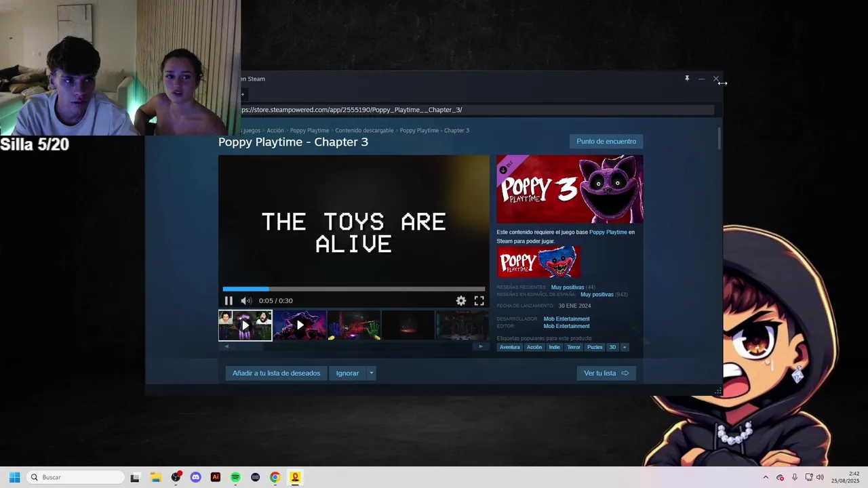The height and width of the screenshot is (488, 868).
Task: Expand tags with the plus button
Action: (x=625, y=347)
